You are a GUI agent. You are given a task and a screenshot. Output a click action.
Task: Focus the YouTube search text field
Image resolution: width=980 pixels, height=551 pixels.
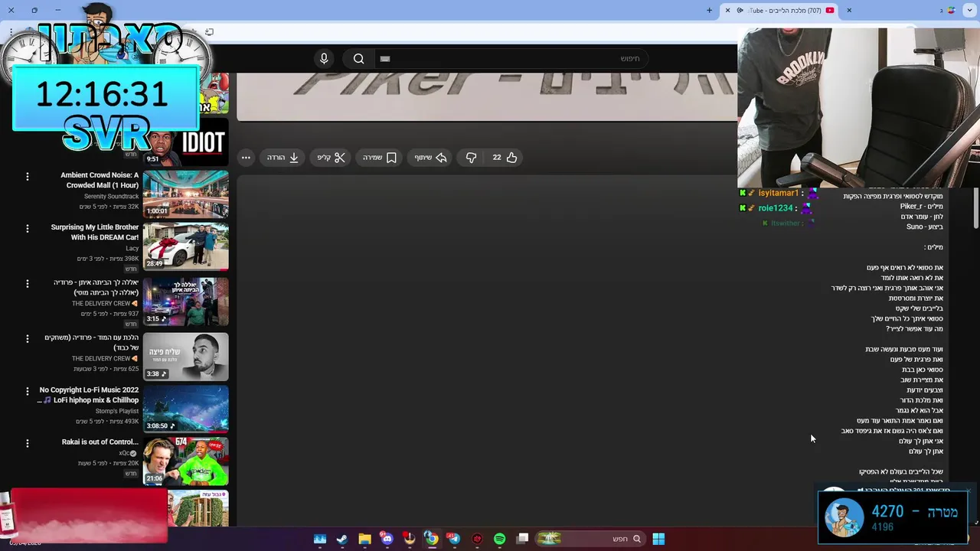tap(511, 59)
